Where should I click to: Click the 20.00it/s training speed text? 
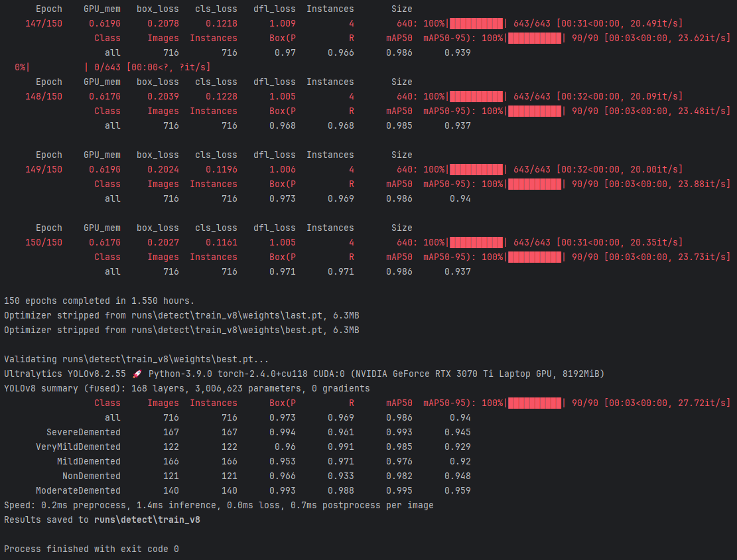654,169
